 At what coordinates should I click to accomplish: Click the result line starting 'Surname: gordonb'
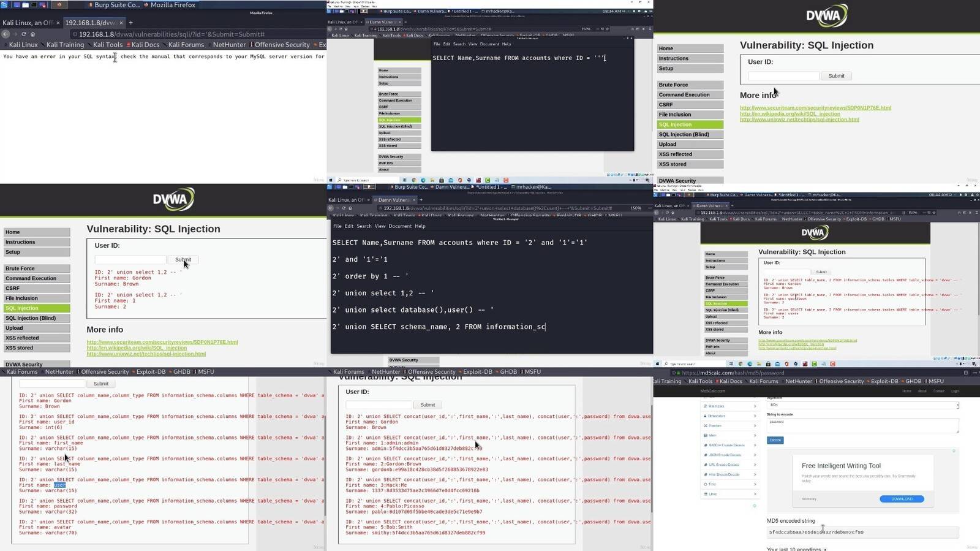[x=417, y=469]
